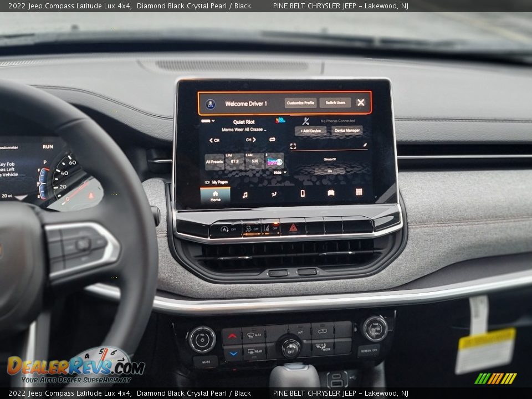Select preset 3 station logo

274,161
